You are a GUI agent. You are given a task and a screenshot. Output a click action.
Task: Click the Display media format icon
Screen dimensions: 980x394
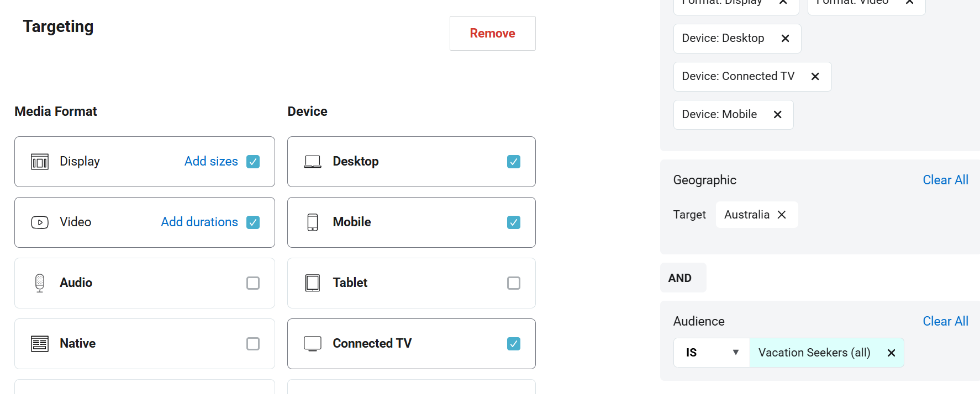(40, 162)
